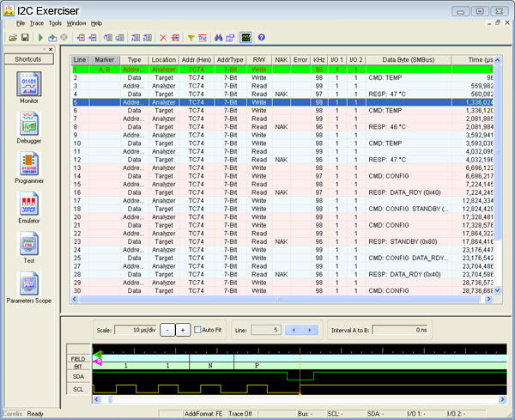Go to next line with right arrow

coord(310,330)
